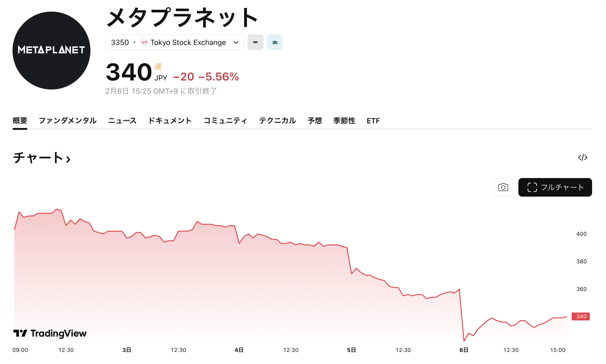
Task: Click the gray minus badge icon
Action: [x=255, y=42]
